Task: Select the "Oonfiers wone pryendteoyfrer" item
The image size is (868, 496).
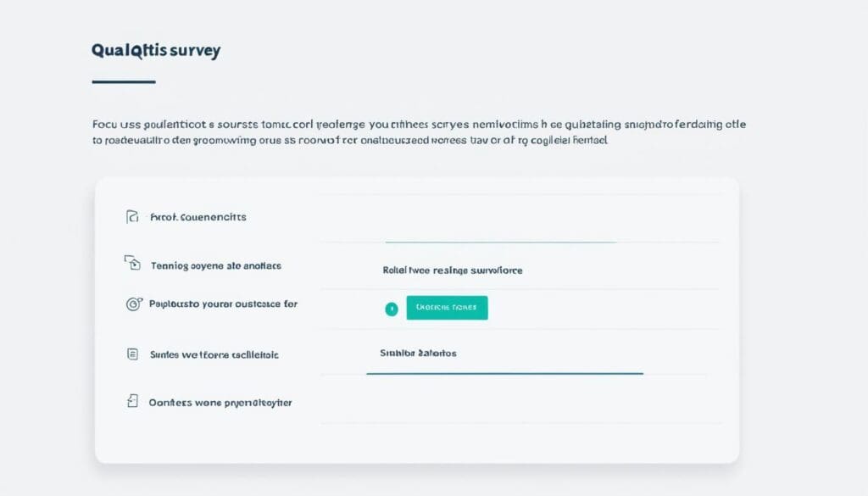Action: point(220,403)
